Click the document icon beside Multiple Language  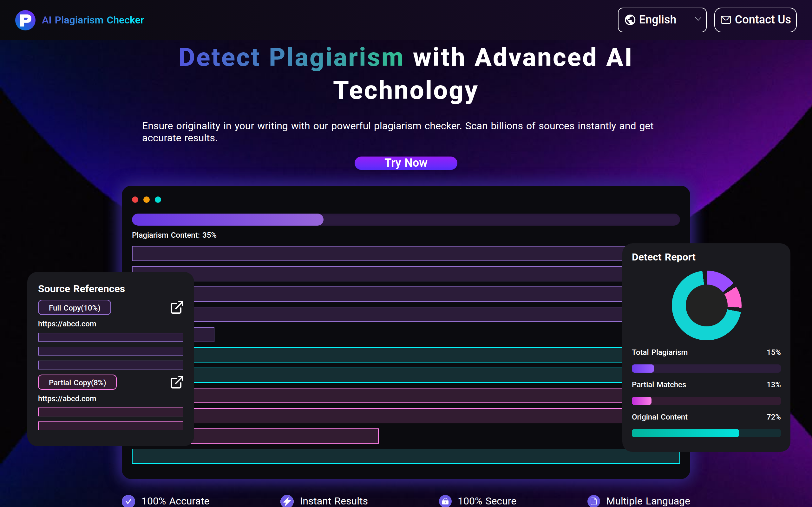click(594, 501)
